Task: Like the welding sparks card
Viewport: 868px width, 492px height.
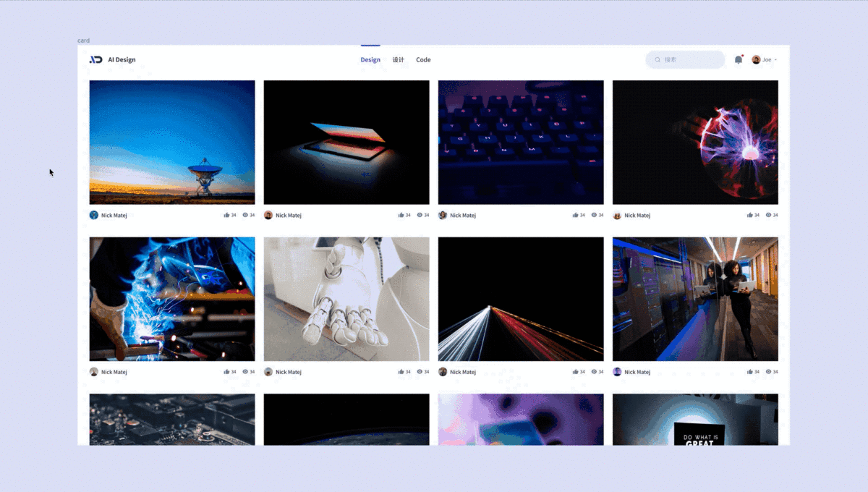Action: pos(226,372)
